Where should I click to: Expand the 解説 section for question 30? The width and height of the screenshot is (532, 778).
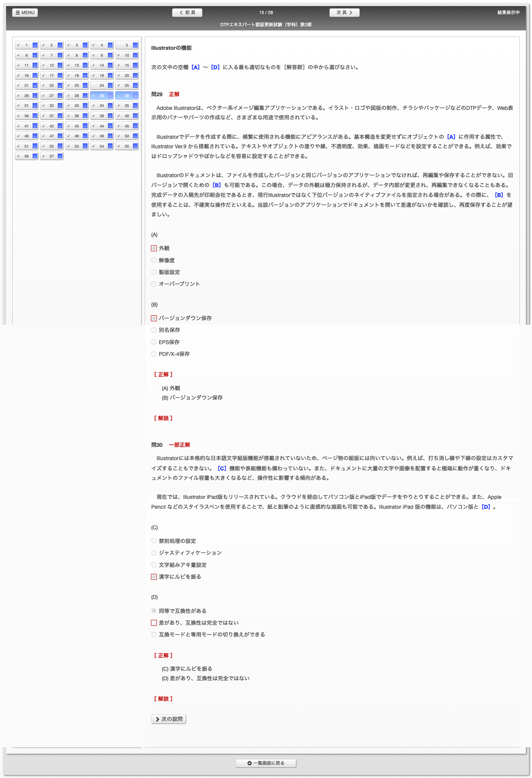pyautogui.click(x=163, y=699)
